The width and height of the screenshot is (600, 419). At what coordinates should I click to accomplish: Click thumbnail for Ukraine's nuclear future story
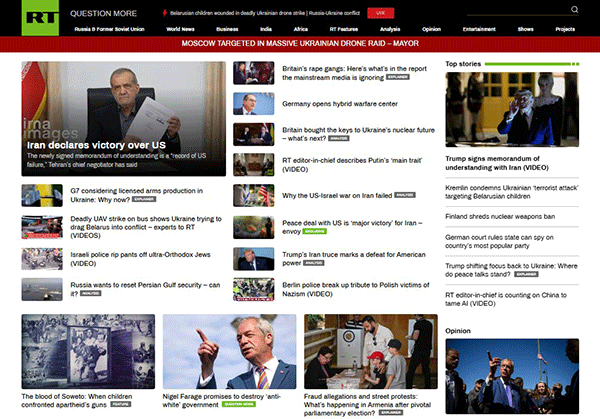coord(254,134)
